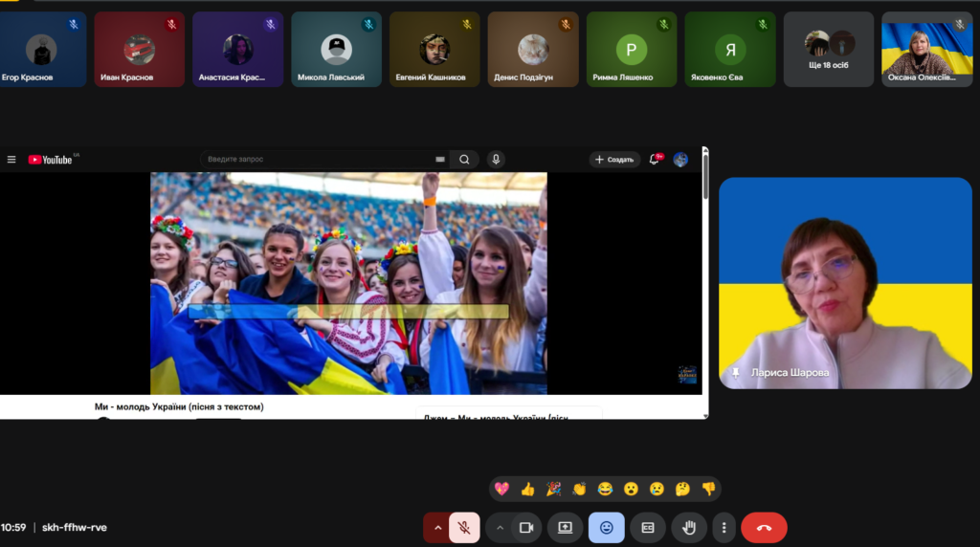Expand audio settings arrow beside microphone

[x=438, y=527]
